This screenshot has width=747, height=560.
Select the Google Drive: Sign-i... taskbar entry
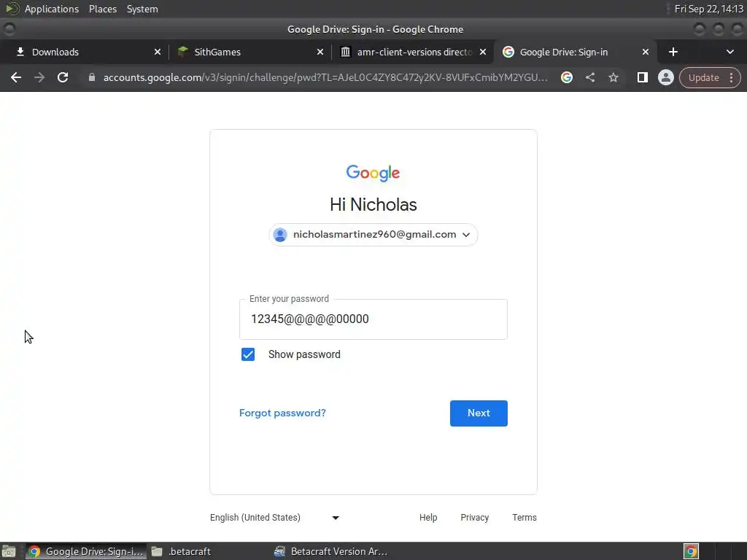86,551
